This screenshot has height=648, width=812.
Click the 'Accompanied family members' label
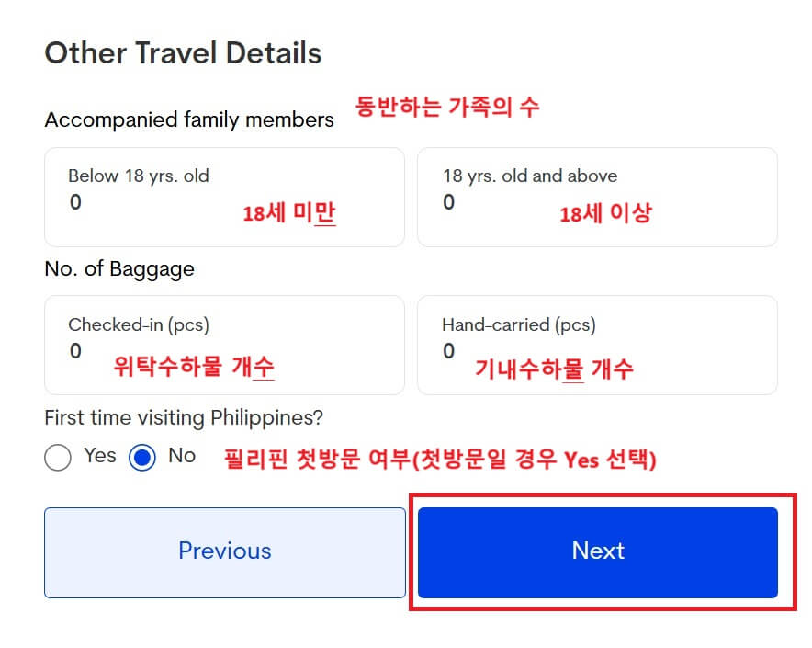[189, 119]
